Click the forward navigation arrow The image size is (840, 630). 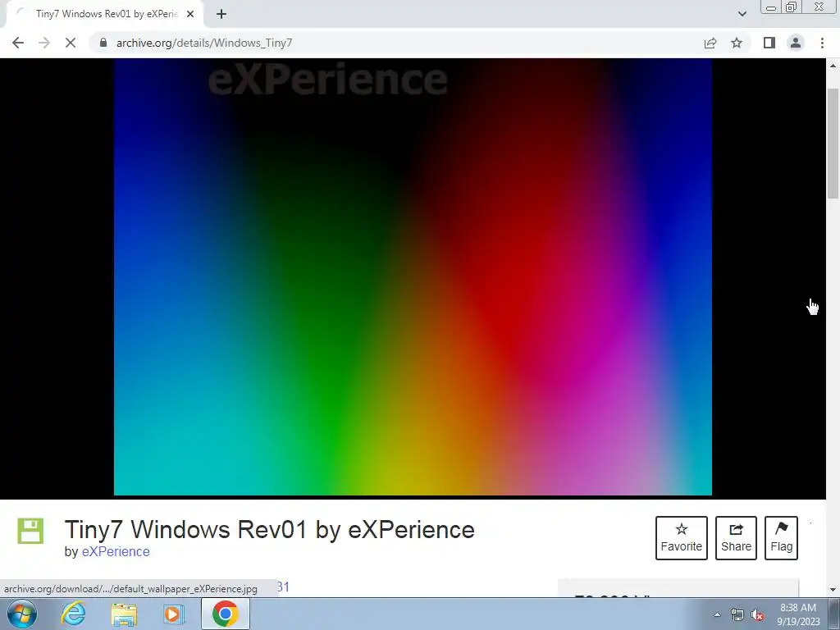[44, 43]
